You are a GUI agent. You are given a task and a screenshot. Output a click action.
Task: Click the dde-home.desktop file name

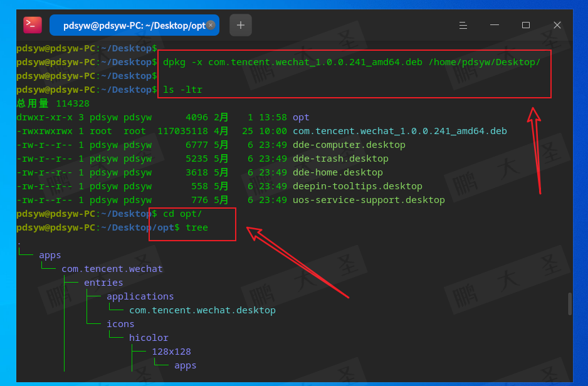tap(337, 172)
